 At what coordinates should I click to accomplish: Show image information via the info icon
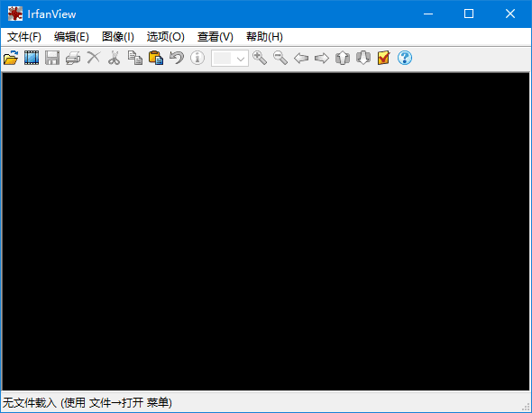point(197,58)
